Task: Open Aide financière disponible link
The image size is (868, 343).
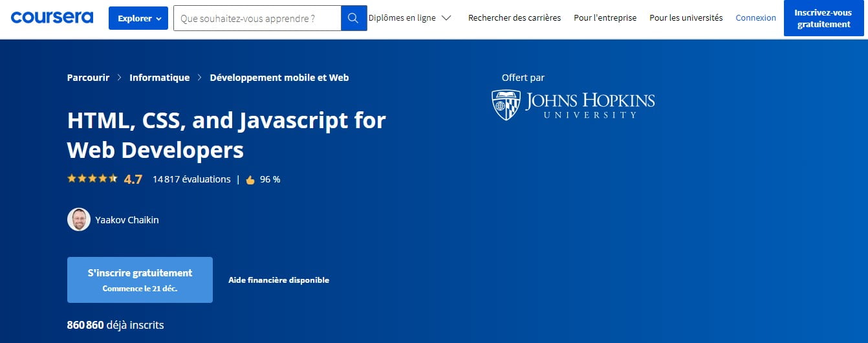Action: [x=279, y=280]
